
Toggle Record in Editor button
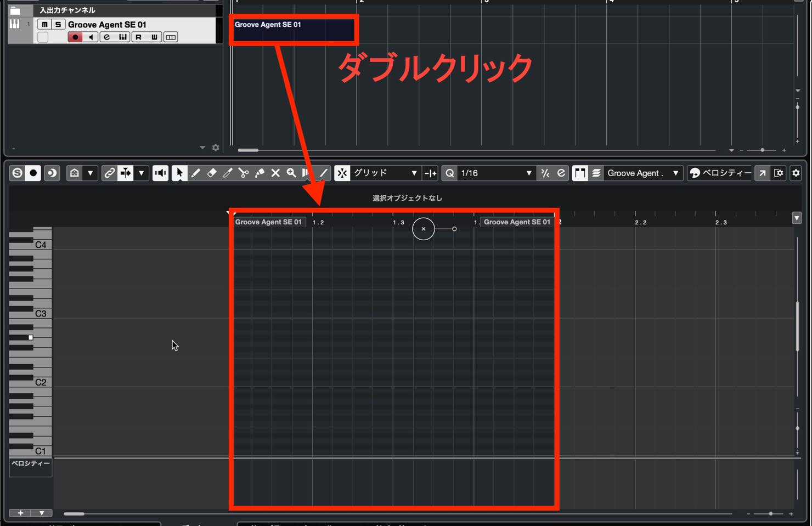click(33, 173)
